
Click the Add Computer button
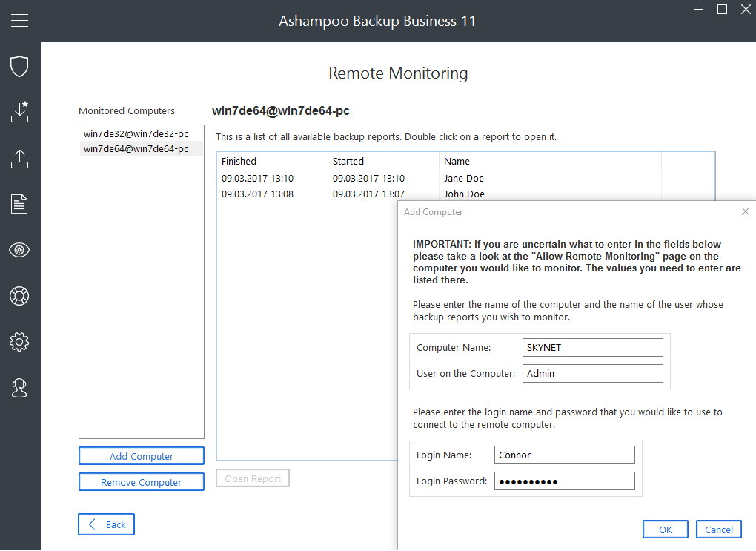[x=142, y=456]
